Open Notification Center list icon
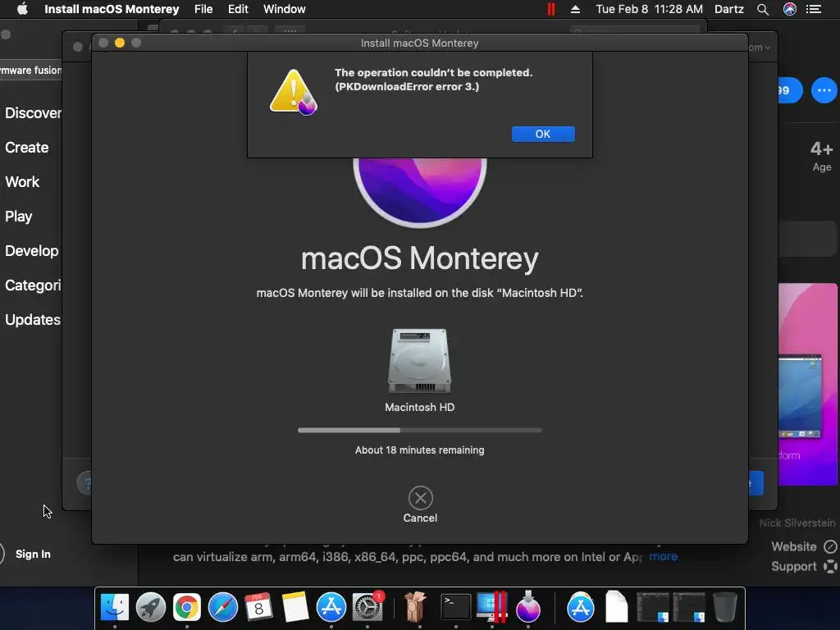The image size is (840, 630). tap(814, 9)
